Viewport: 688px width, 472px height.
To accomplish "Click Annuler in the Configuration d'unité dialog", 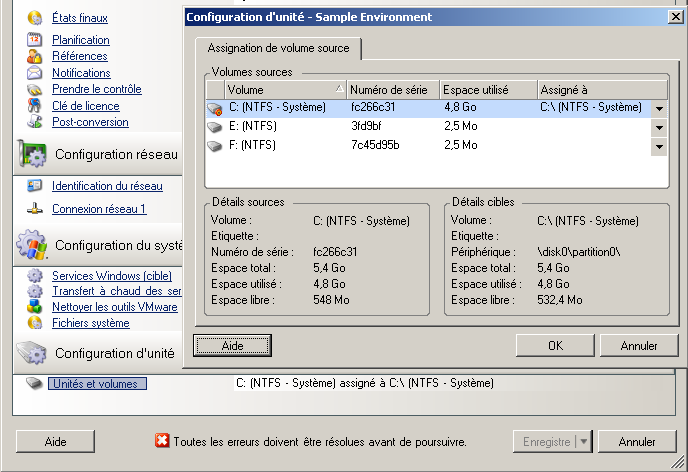I will (639, 346).
